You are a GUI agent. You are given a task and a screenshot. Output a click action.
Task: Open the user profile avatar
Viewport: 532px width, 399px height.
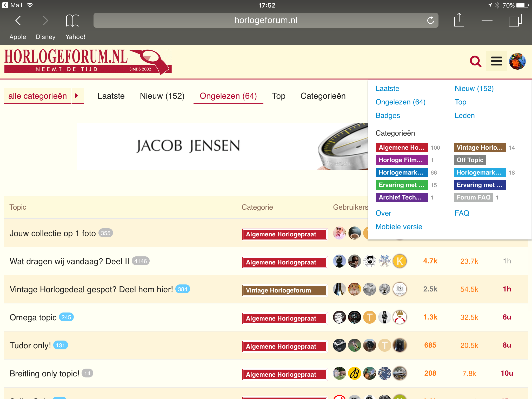[517, 61]
